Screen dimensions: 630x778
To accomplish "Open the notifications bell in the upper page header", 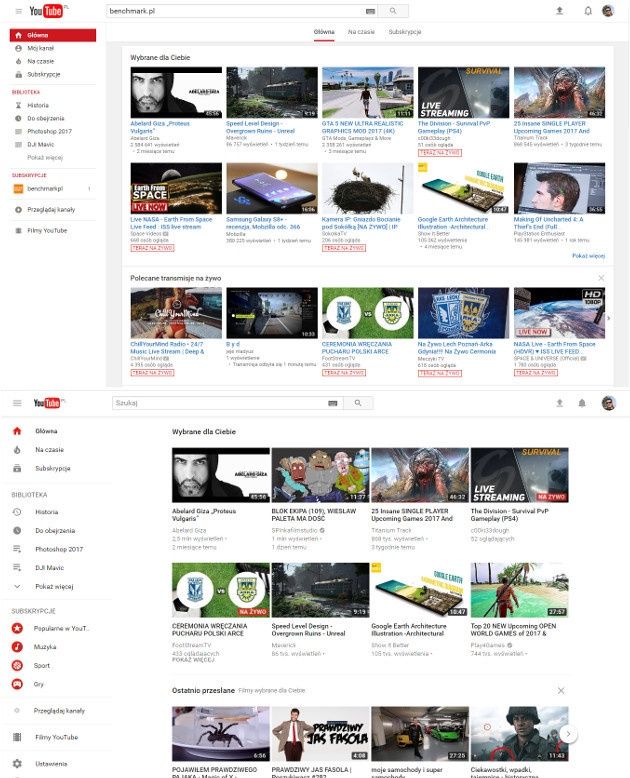I will [x=588, y=10].
